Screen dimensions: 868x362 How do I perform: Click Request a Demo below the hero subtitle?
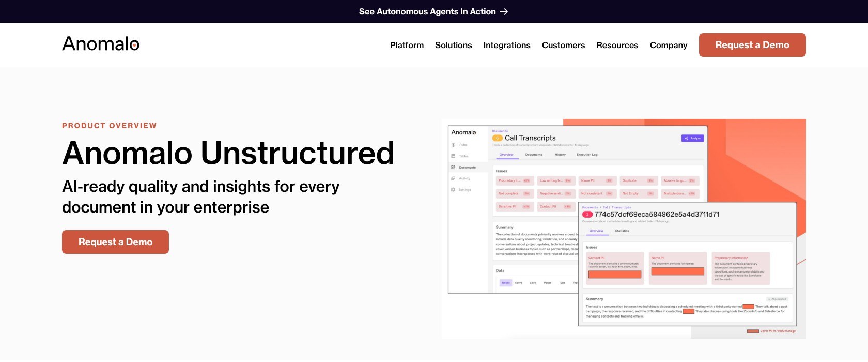pos(115,242)
